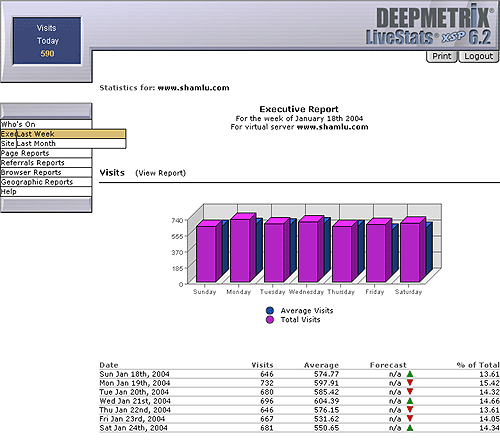Click the Print button
500x440 pixels.
[442, 56]
